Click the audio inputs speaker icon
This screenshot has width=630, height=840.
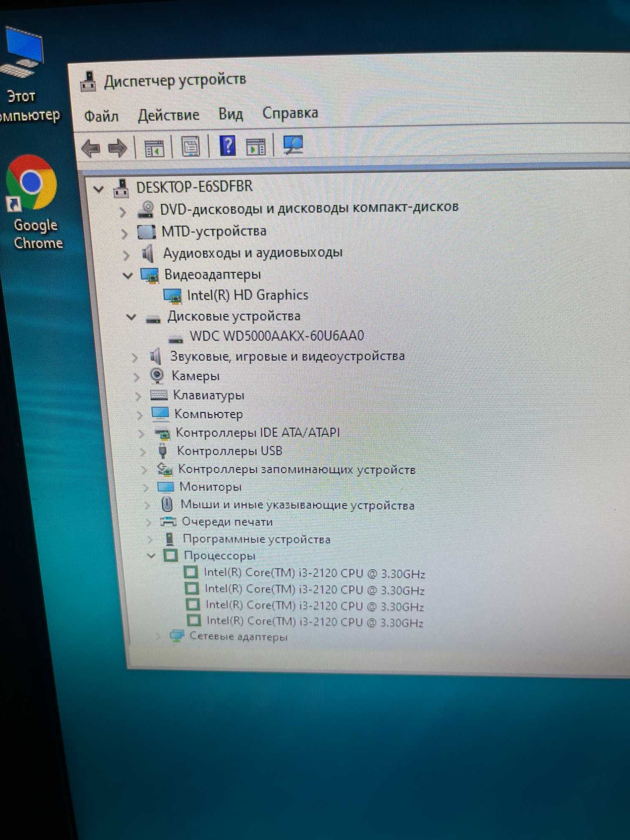(x=148, y=254)
